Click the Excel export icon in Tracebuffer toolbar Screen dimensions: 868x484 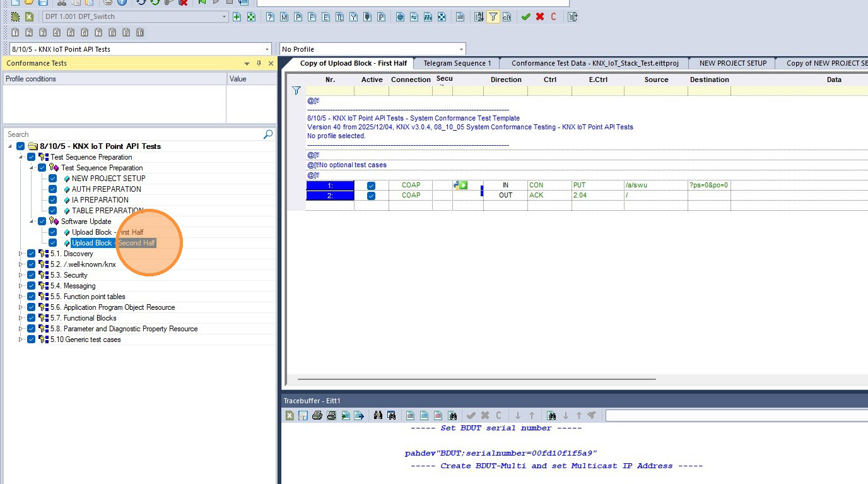tap(290, 415)
